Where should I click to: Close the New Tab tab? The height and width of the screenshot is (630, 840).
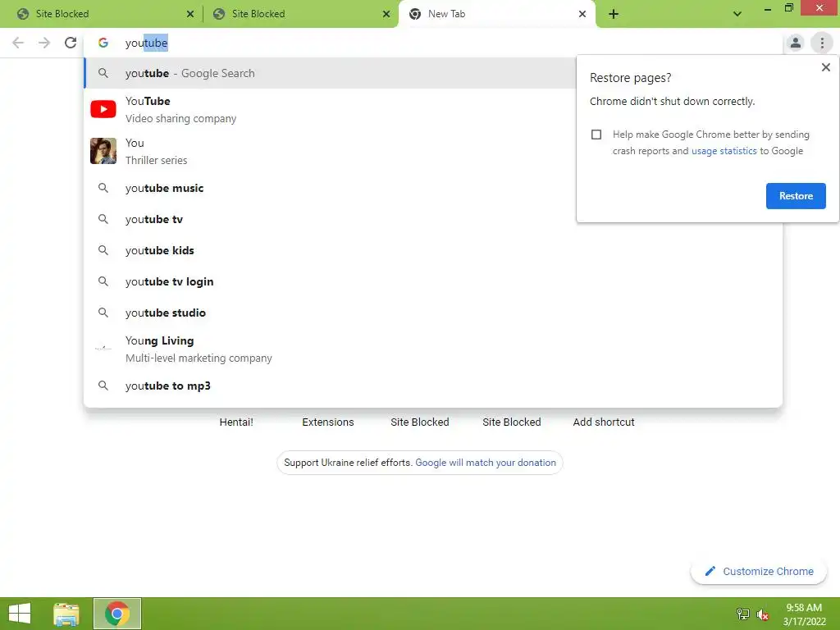click(582, 14)
